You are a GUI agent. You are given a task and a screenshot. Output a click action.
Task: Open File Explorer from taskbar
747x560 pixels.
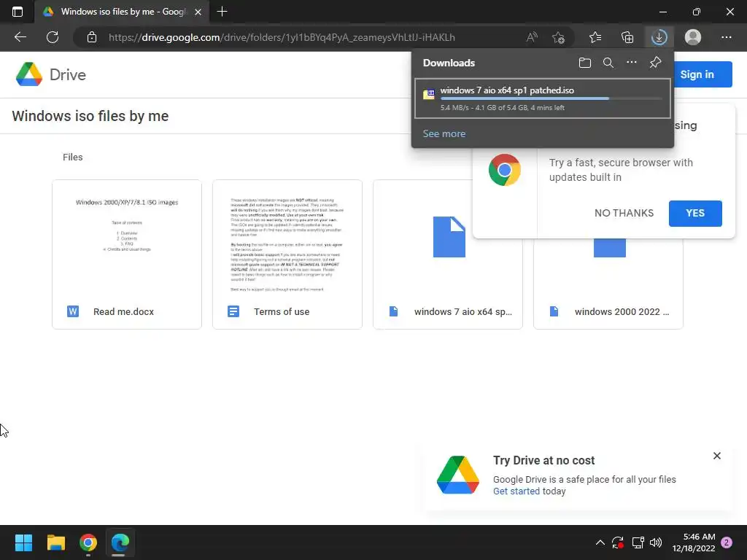[55, 542]
